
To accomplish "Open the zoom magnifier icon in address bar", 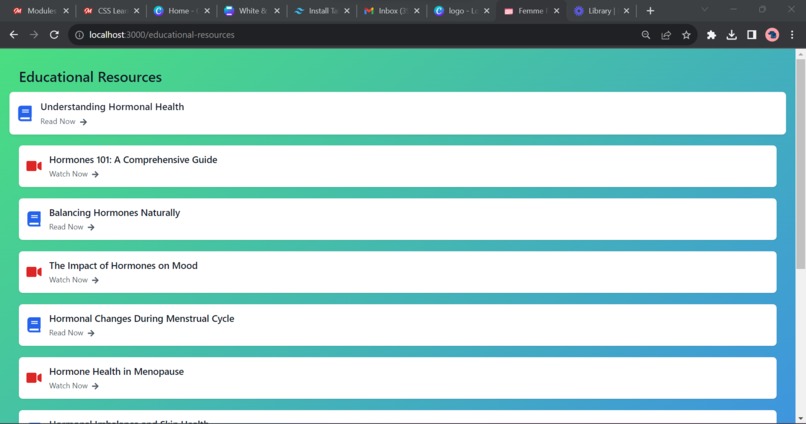I will pos(646,35).
